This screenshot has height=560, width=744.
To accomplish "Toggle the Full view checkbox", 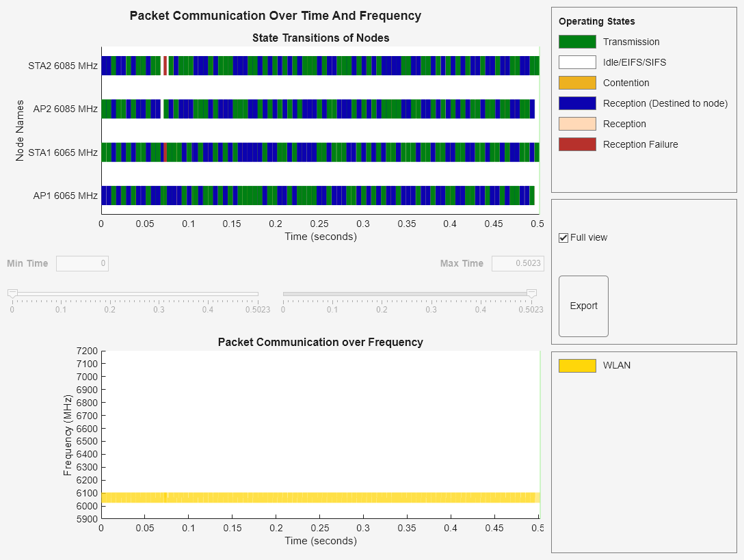I will coord(564,237).
